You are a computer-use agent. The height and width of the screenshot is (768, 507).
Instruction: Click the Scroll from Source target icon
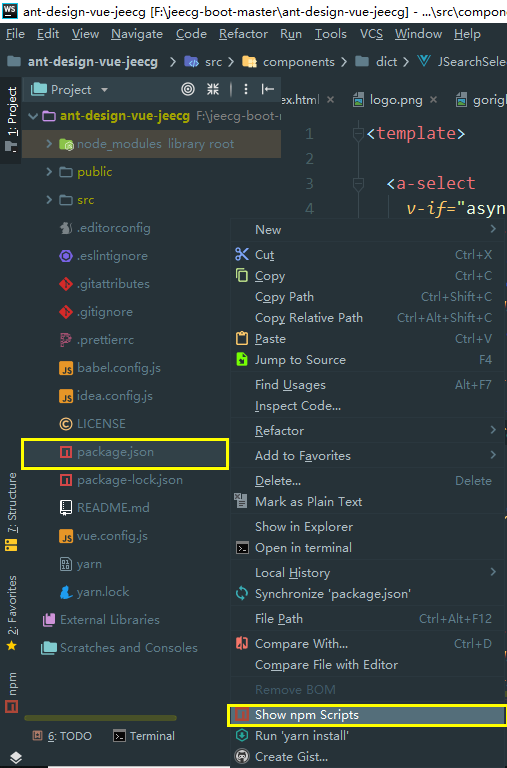188,89
